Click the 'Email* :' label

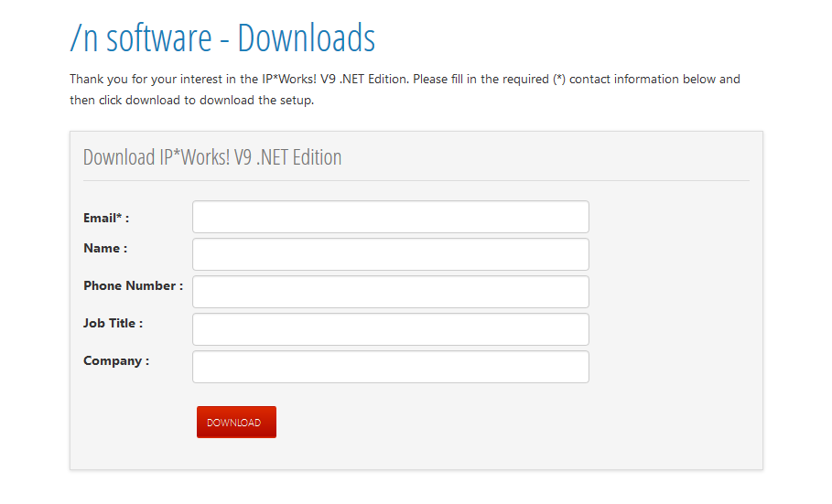click(106, 218)
